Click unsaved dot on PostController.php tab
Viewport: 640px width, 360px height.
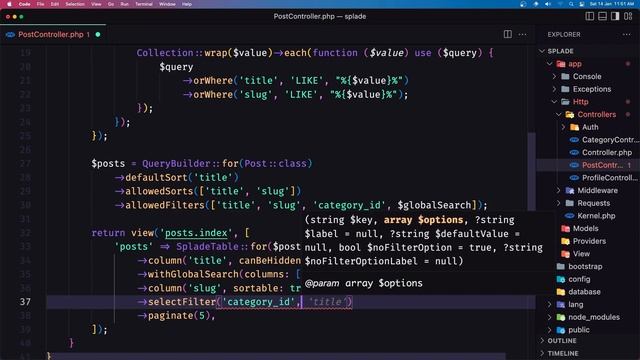[x=98, y=35]
